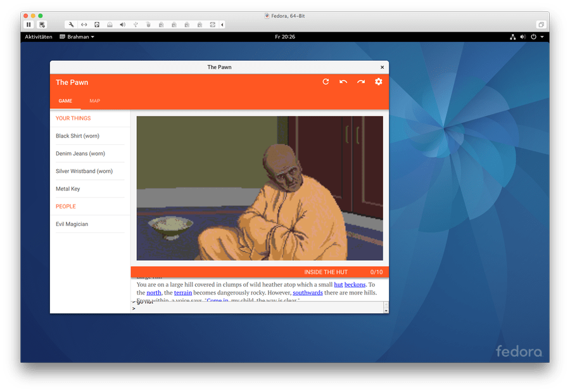570x392 pixels.
Task: Click the undo arrow icon
Action: click(x=343, y=82)
